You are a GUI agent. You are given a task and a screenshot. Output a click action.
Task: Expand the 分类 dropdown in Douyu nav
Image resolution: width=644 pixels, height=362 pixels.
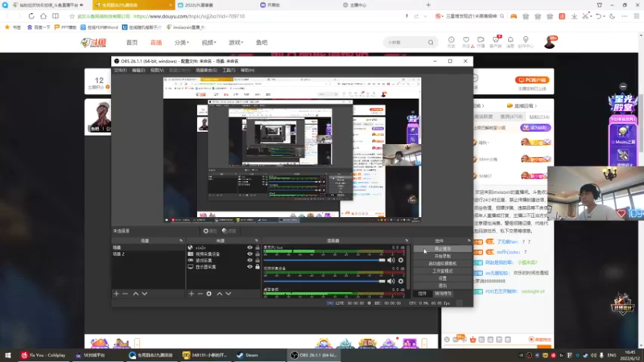[182, 43]
